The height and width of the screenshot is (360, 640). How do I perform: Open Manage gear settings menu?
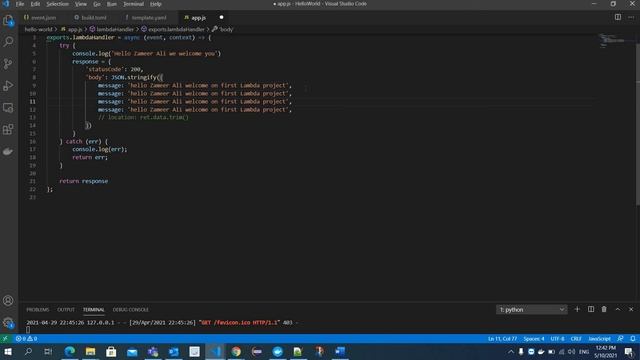(8, 323)
